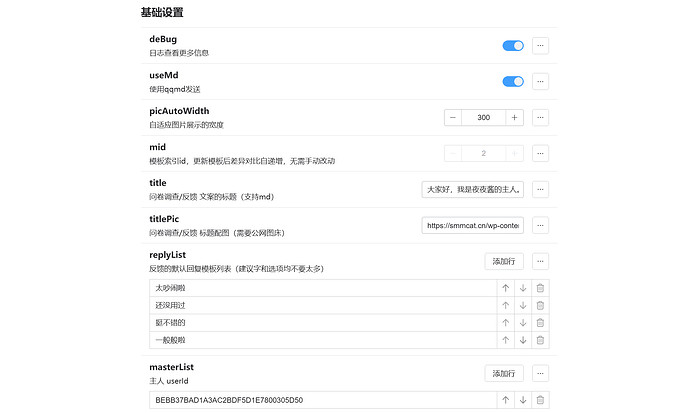Click the replyList setting label
Screen dimensions: 690x413
[167, 255]
